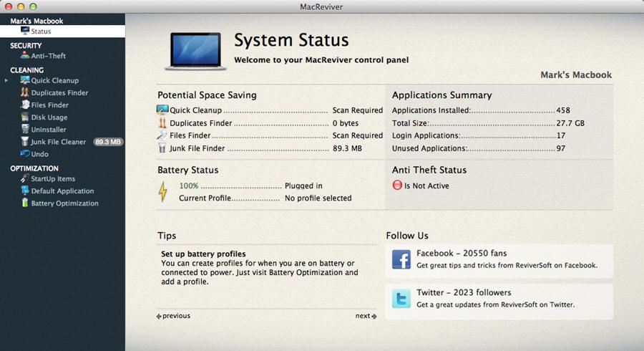This screenshot has width=644, height=351.
Task: Click the Facebook logo icon
Action: tap(401, 259)
